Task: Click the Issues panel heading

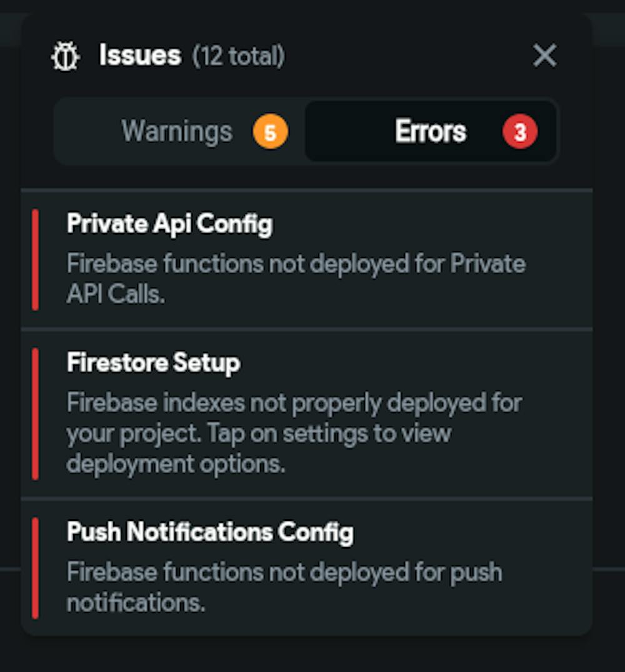Action: (x=140, y=56)
